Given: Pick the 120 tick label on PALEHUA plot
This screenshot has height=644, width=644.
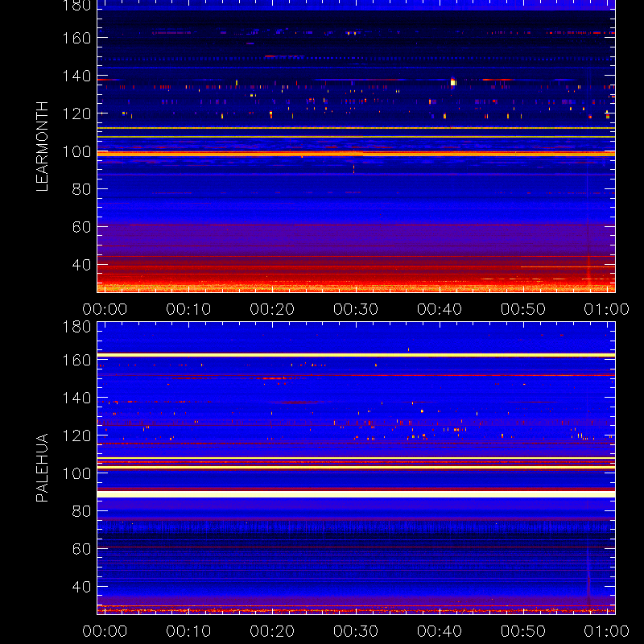Looking at the screenshot, I should 76,436.
